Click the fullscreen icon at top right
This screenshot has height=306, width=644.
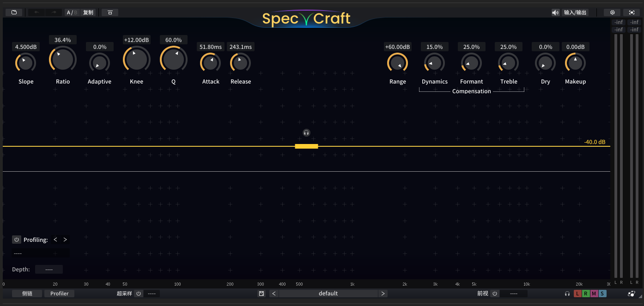[632, 12]
